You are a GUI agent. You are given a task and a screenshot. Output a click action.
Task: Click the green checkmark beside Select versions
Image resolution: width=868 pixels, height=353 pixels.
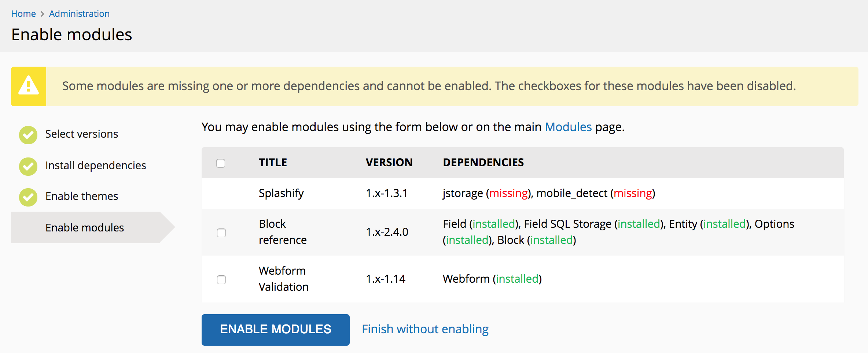[x=28, y=134]
